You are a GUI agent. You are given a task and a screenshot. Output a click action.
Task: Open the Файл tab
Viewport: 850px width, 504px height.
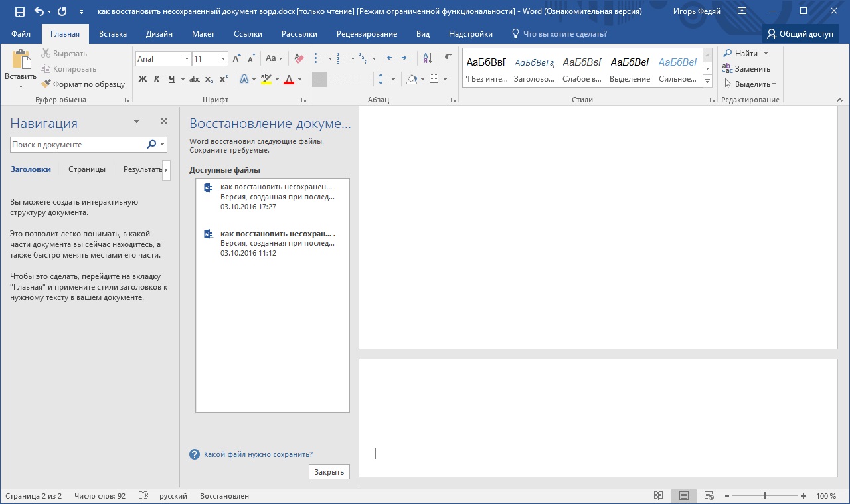(x=21, y=34)
